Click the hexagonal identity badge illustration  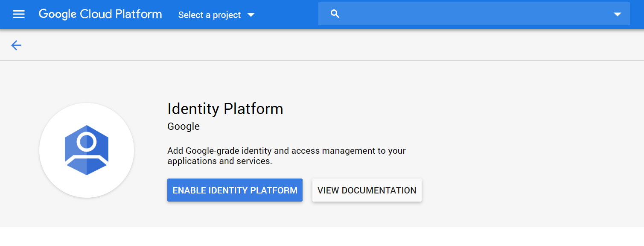[x=86, y=150]
